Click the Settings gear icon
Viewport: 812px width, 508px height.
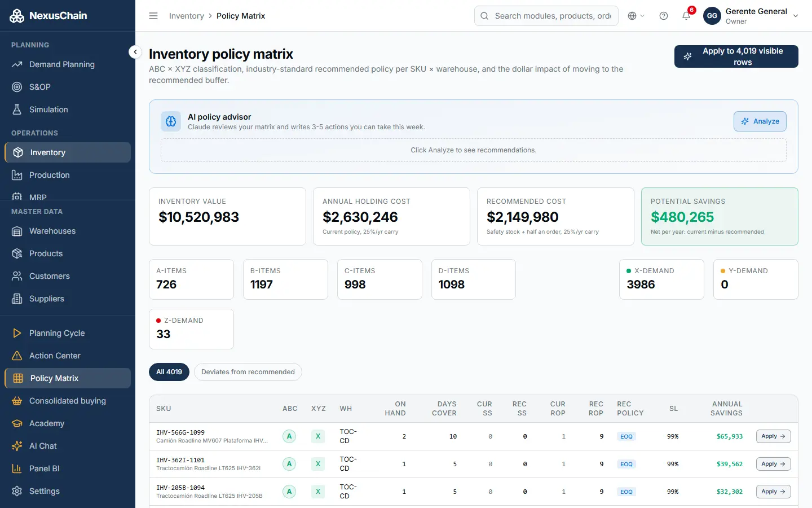[17, 491]
